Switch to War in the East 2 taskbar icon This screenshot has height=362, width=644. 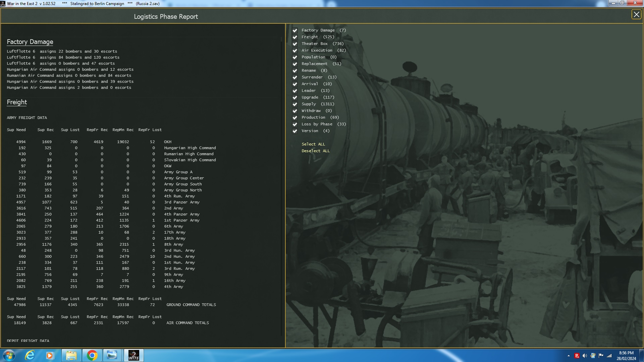click(133, 355)
